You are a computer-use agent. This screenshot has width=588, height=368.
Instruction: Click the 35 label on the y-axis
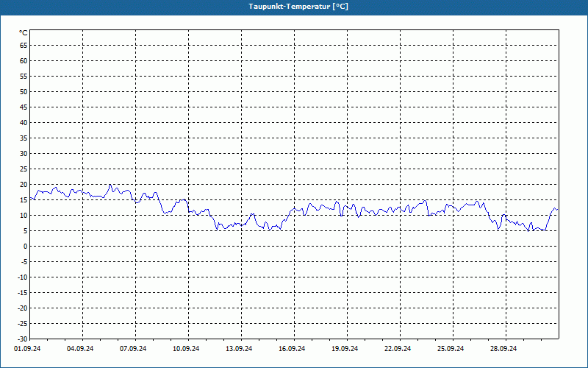[24, 138]
